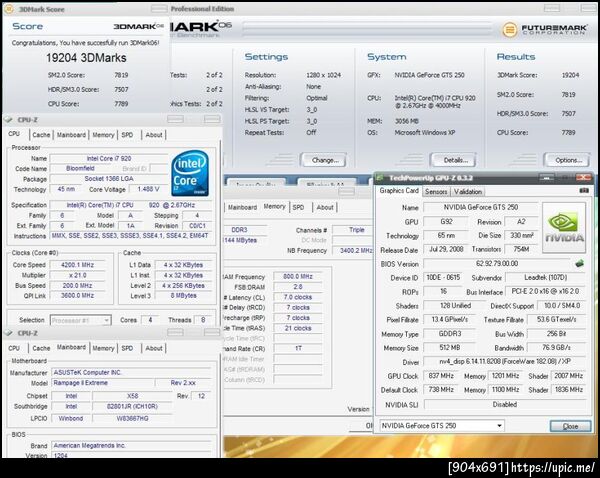Click the GPU-Z camera screenshot icon
Image resolution: width=600 pixels, height=478 pixels.
pyautogui.click(x=584, y=190)
